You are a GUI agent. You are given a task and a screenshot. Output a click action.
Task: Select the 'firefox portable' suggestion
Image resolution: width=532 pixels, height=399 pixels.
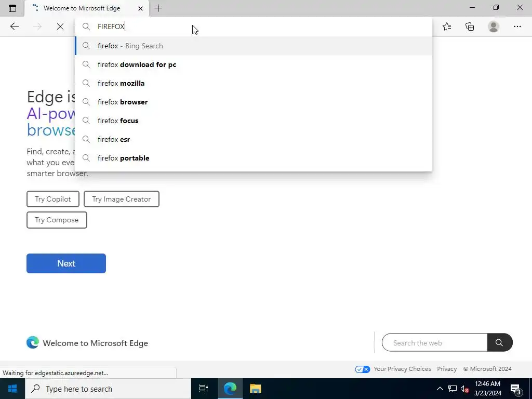254,158
